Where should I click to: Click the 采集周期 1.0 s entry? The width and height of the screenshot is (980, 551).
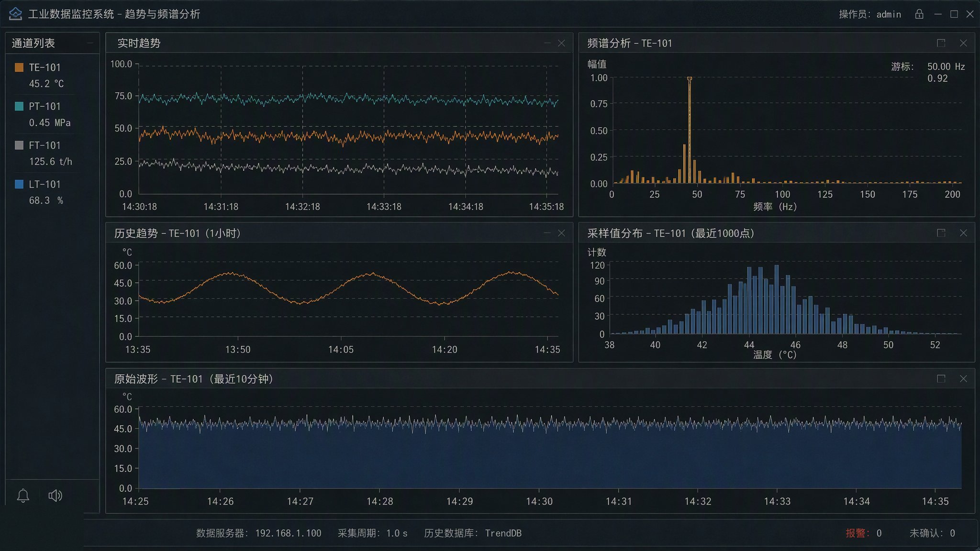tap(373, 533)
